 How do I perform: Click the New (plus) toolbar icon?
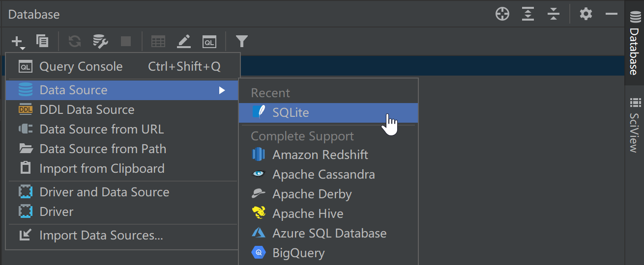(18, 42)
